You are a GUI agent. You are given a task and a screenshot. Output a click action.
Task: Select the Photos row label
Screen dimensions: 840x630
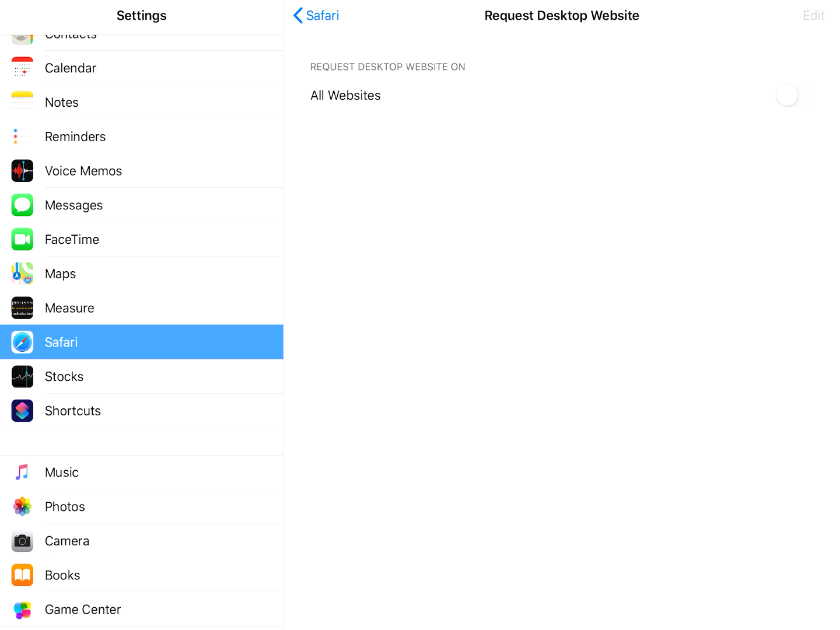[65, 507]
